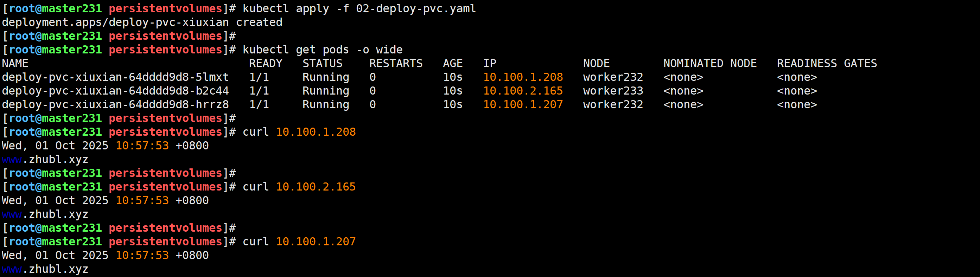The width and height of the screenshot is (980, 277).
Task: Click the 1/1 ready value for 5lmxt pod
Action: click(x=259, y=77)
